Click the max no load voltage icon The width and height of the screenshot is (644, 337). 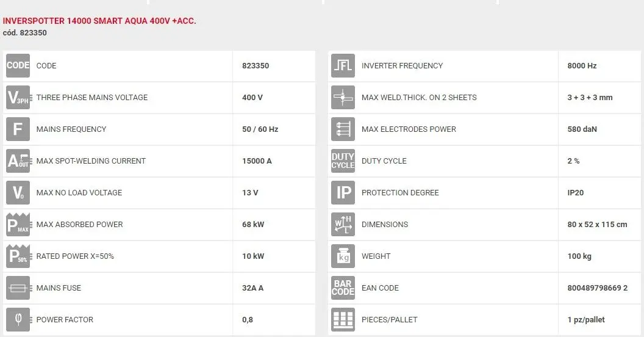(18, 193)
